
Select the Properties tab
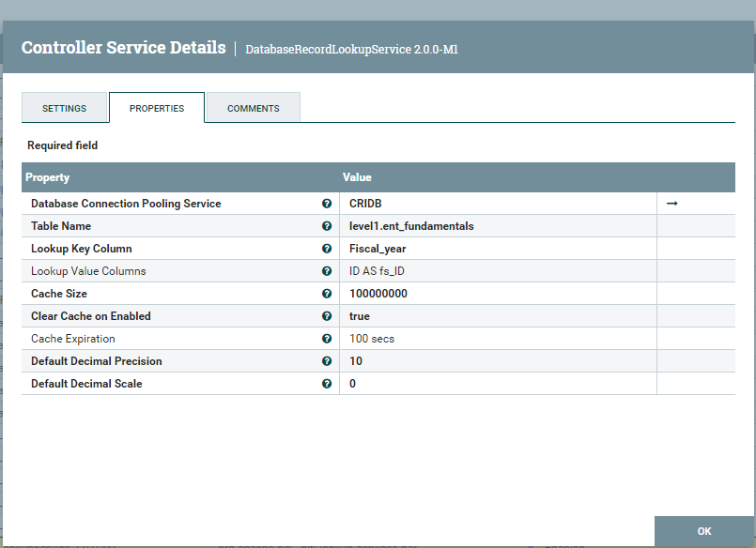(157, 108)
